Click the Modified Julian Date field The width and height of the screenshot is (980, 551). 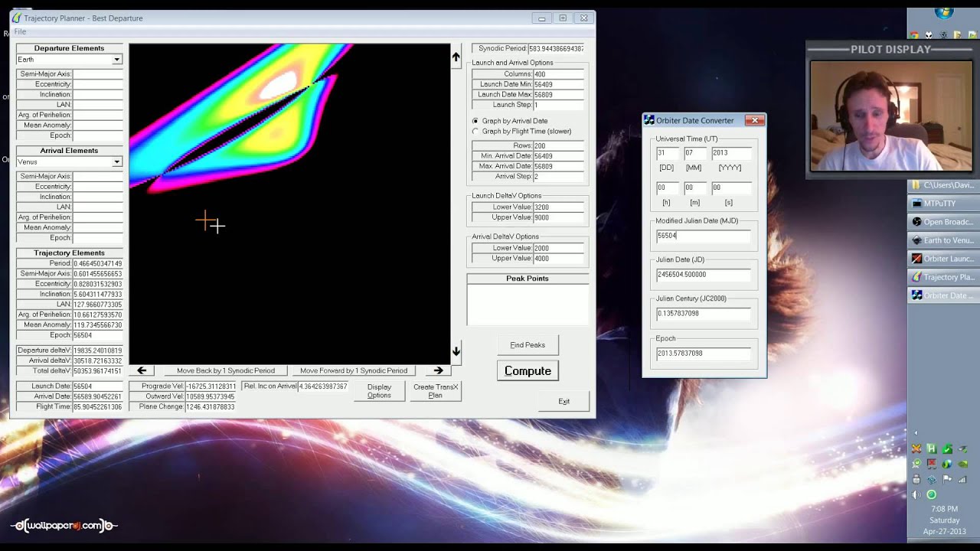(x=703, y=236)
